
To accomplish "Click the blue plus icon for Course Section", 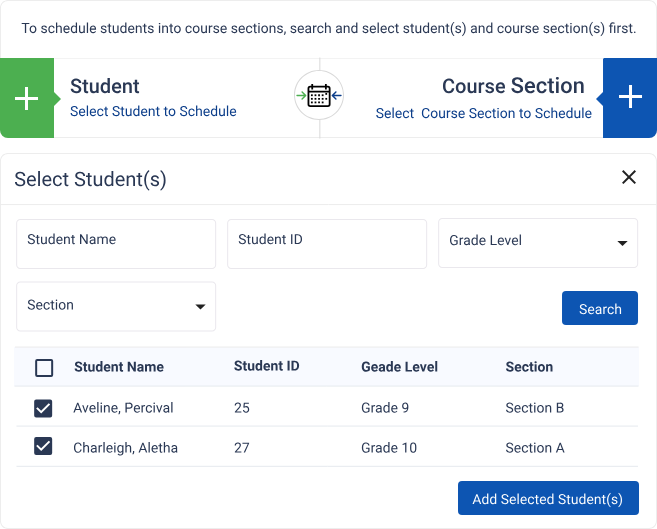I will coord(630,98).
